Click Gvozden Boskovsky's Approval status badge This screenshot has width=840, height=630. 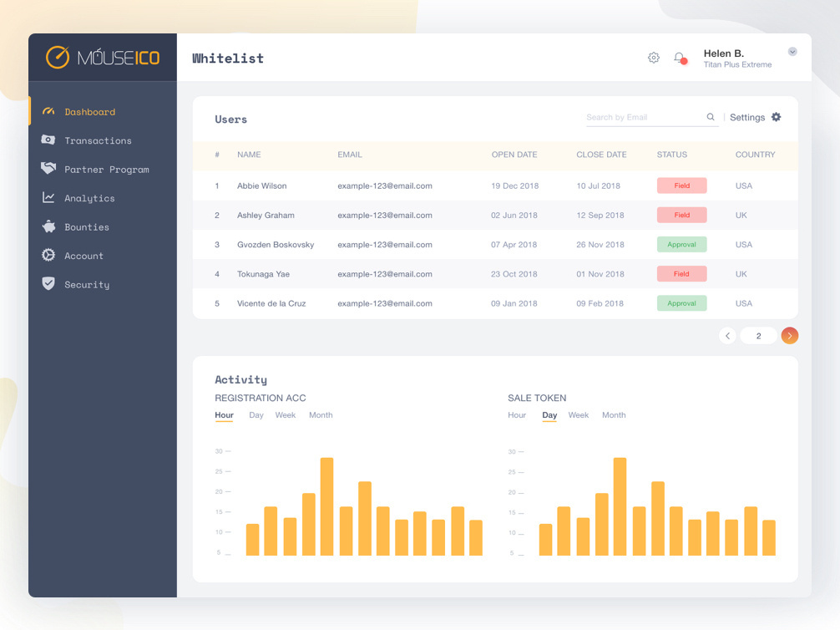click(x=682, y=245)
